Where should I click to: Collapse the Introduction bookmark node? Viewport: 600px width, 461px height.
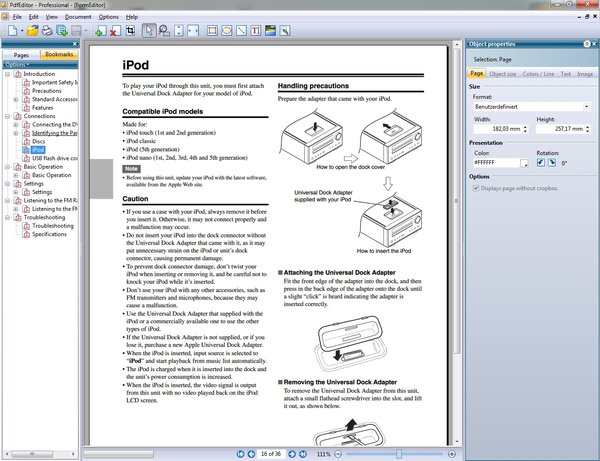click(7, 74)
